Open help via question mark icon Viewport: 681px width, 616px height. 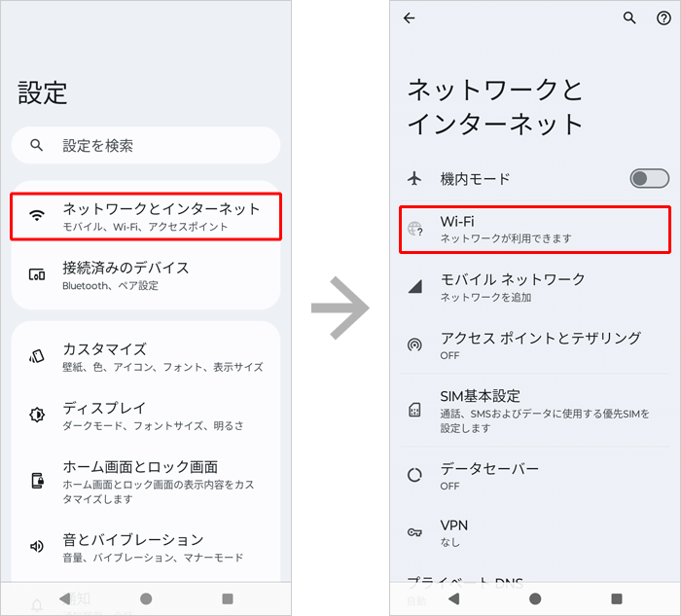click(x=663, y=18)
